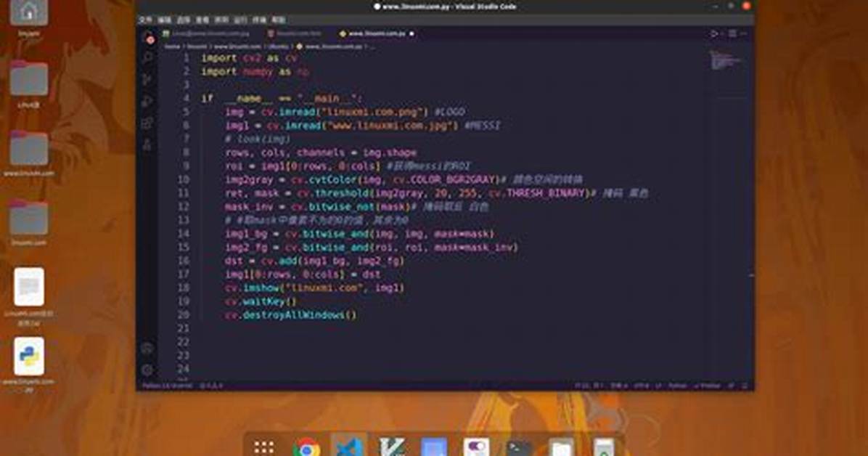Click the cv.cvtColor line
The width and height of the screenshot is (868, 456).
click(404, 179)
